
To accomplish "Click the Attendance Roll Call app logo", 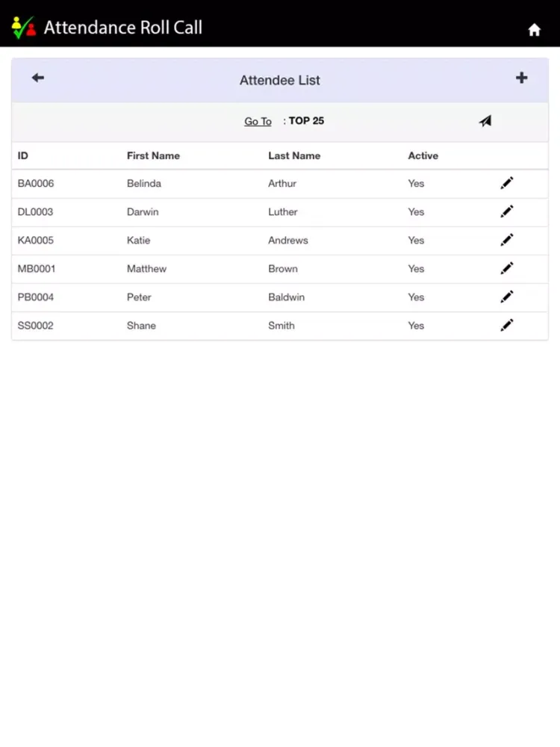I will pyautogui.click(x=24, y=28).
